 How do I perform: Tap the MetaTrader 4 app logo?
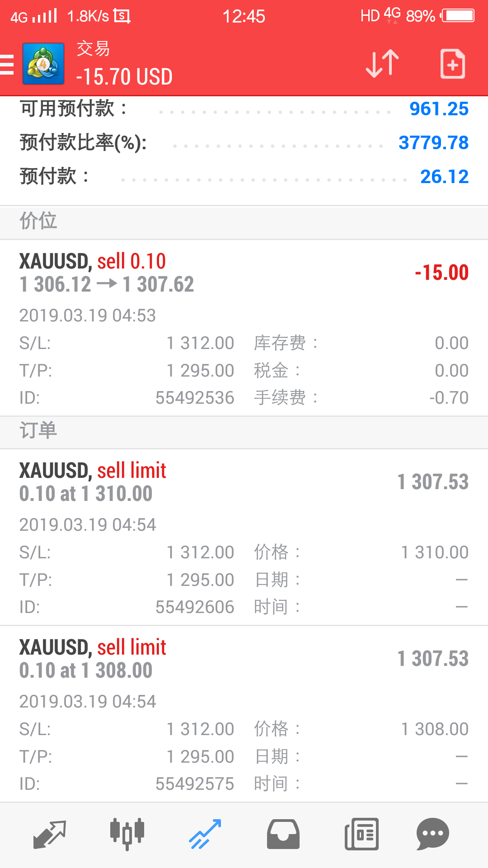click(x=43, y=64)
